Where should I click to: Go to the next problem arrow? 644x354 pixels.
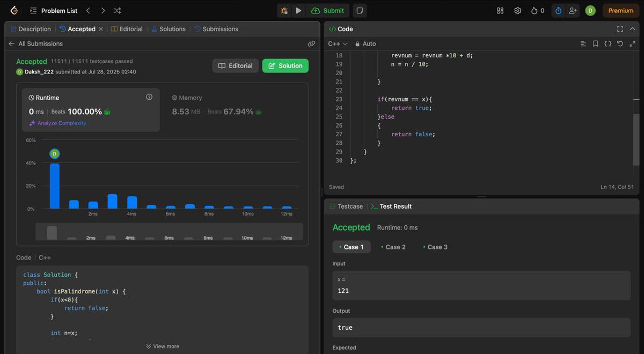tap(103, 11)
